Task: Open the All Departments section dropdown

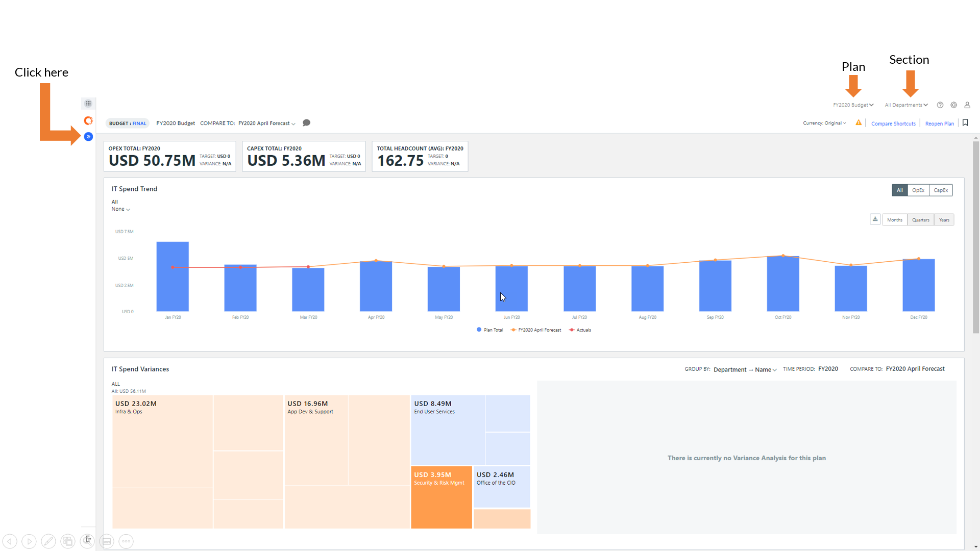Action: [x=906, y=105]
